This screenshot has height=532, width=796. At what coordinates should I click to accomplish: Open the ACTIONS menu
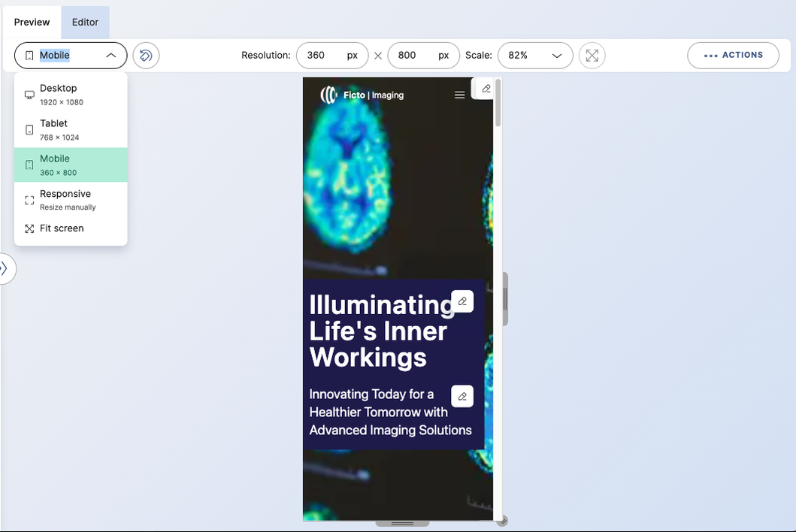click(x=733, y=55)
